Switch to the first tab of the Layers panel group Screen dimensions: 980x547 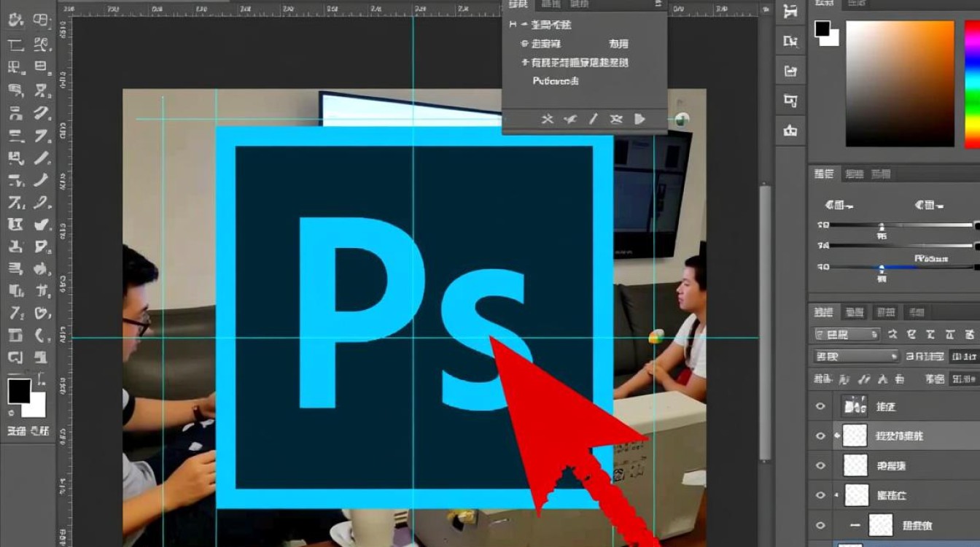tap(823, 312)
